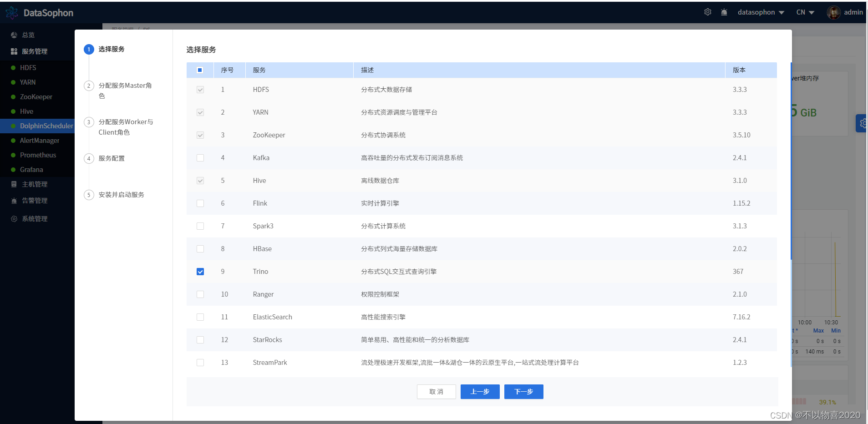Viewport: 868px width, 424px height.
Task: Check the StarRocks row checkbox
Action: pyautogui.click(x=200, y=340)
